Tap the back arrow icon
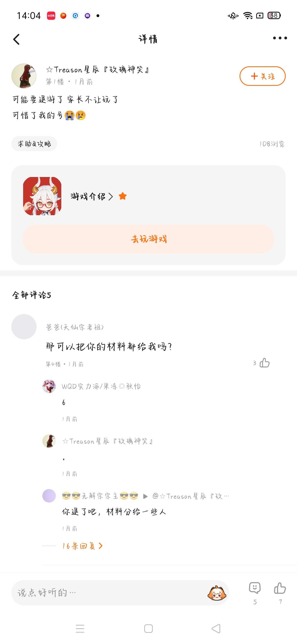 [x=16, y=39]
